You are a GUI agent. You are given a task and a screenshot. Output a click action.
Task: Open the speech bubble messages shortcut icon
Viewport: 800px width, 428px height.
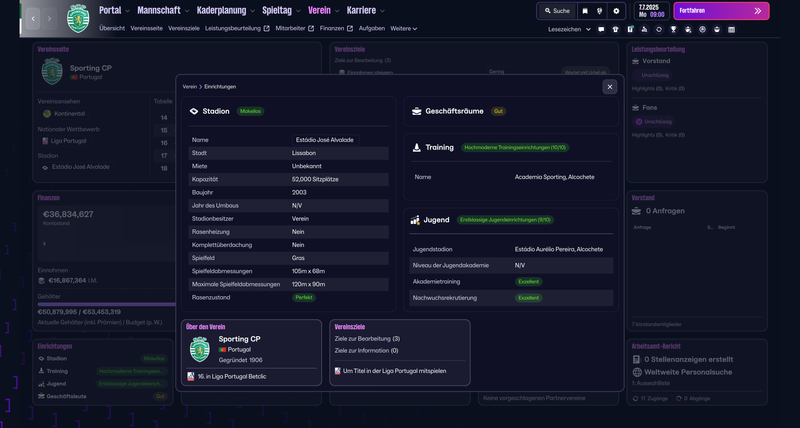[601, 30]
